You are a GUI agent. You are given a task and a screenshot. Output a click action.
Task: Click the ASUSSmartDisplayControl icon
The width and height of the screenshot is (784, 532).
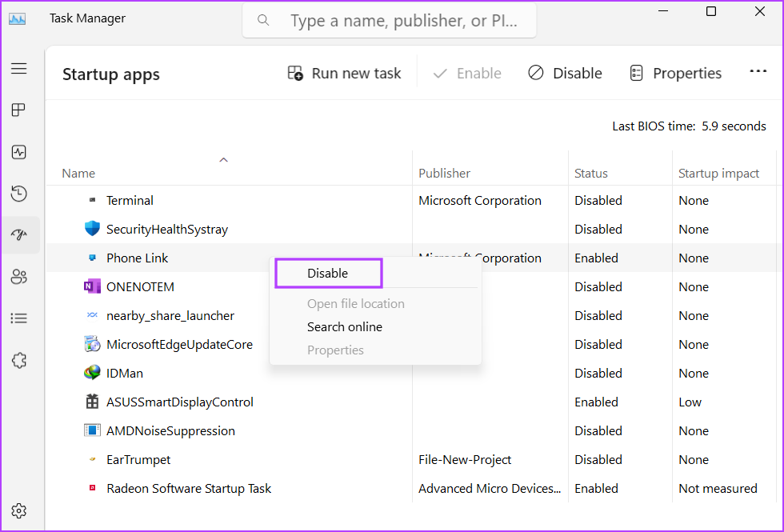pyautogui.click(x=92, y=402)
